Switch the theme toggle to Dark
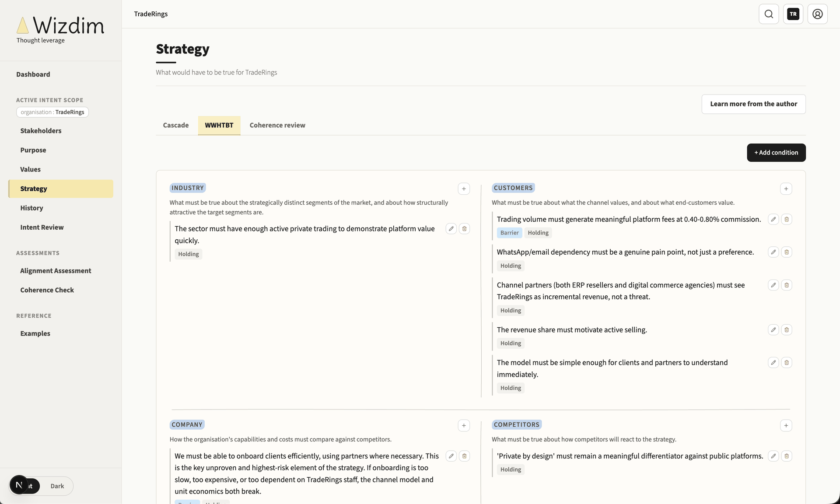The image size is (840, 504). (x=57, y=486)
